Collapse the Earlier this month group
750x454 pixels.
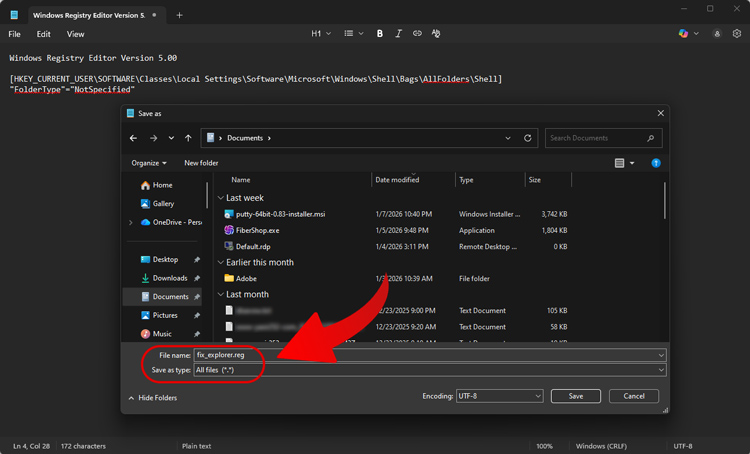click(221, 263)
